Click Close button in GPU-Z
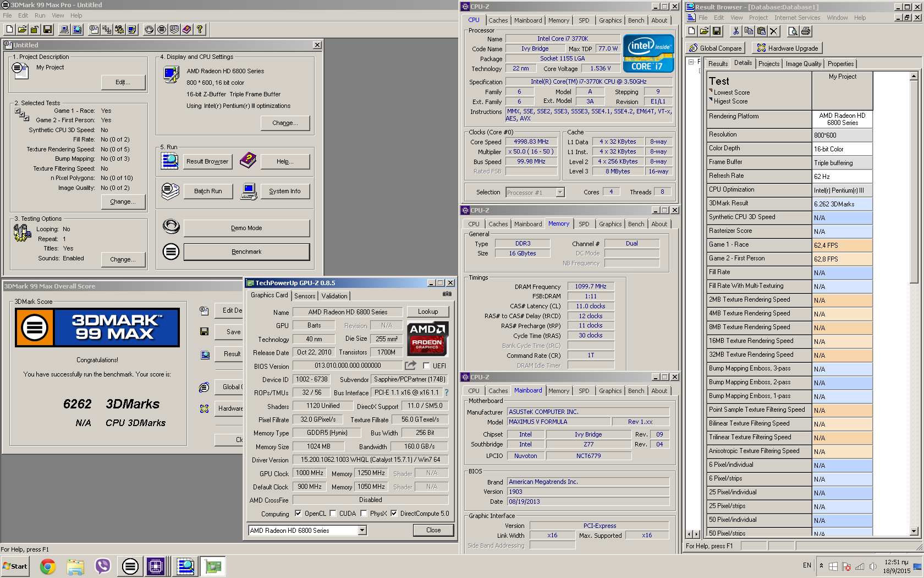Viewport: 924px width, 578px height. (x=433, y=530)
